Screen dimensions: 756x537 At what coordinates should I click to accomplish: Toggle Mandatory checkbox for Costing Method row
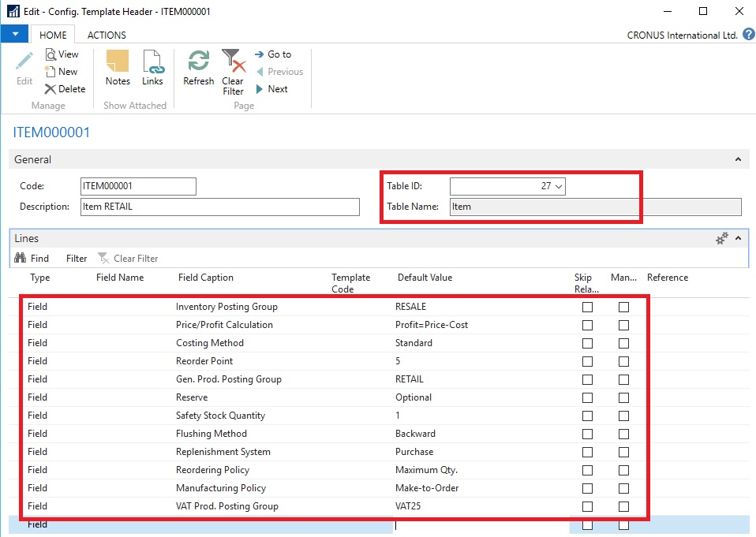coord(623,343)
